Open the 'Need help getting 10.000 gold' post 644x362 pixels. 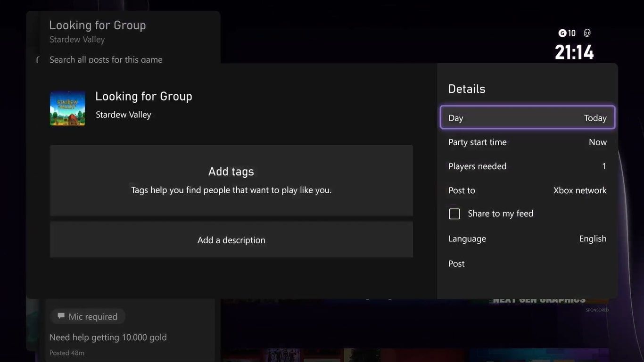[x=108, y=337]
